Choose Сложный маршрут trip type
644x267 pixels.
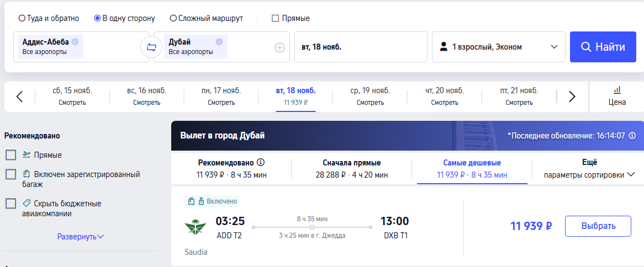(x=207, y=18)
